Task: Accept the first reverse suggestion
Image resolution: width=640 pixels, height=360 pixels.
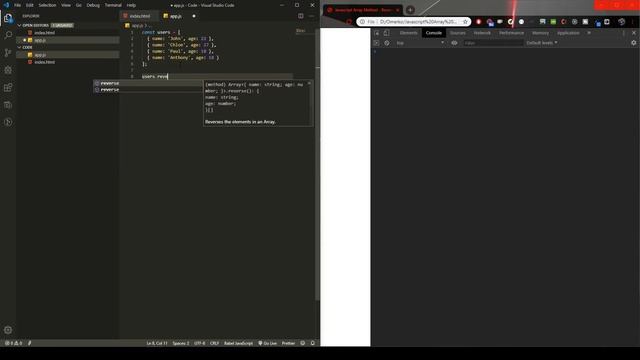Action: click(148, 83)
